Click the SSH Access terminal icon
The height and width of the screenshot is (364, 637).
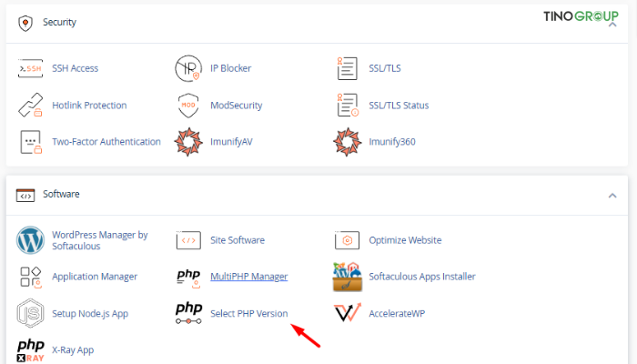[30, 68]
